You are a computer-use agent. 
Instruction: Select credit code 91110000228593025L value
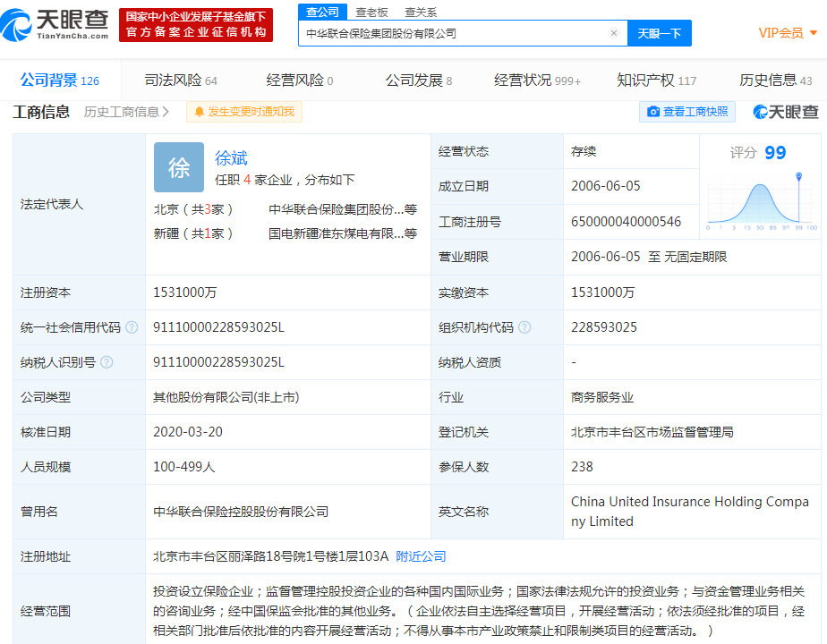coord(218,327)
